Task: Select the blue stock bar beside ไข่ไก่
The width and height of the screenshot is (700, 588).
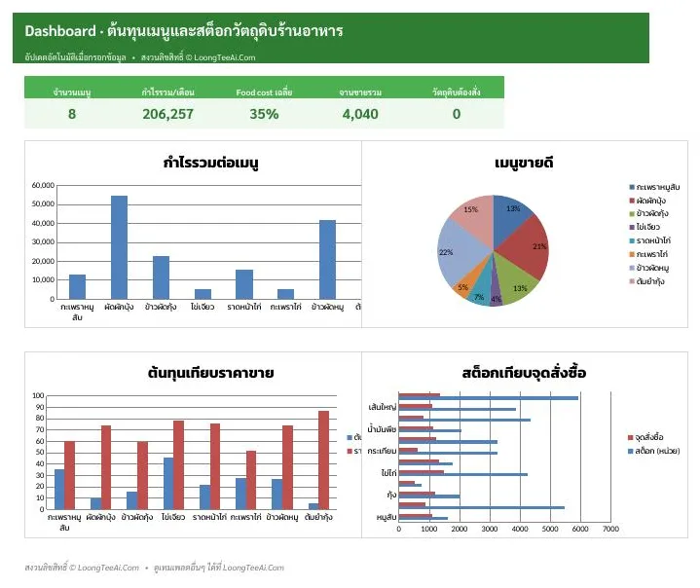Action: pyautogui.click(x=463, y=475)
